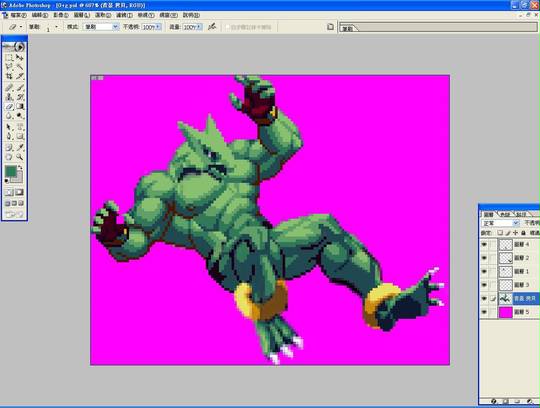Select the Dodge tool
540x408 pixels.
pos(20,116)
